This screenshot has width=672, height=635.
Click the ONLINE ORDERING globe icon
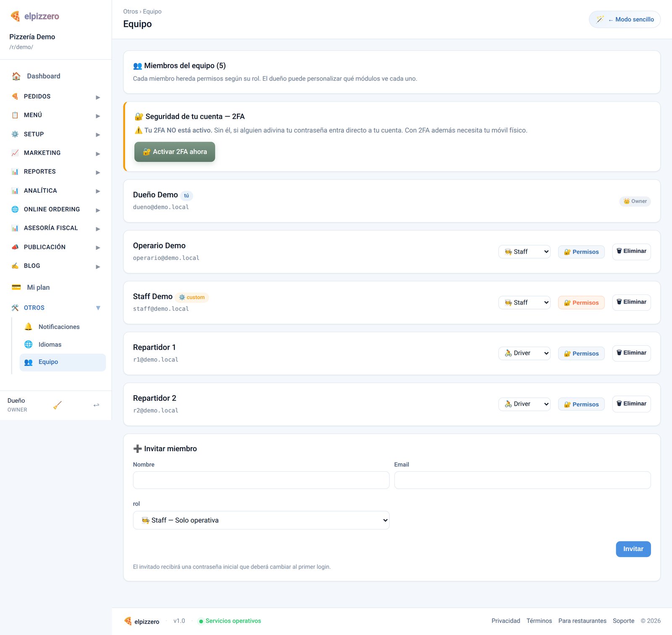click(15, 209)
